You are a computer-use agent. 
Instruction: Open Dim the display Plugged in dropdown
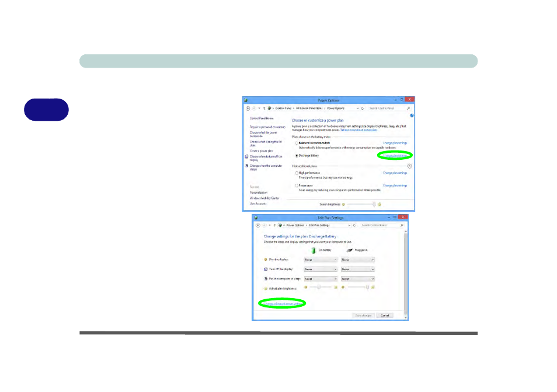[x=358, y=260]
